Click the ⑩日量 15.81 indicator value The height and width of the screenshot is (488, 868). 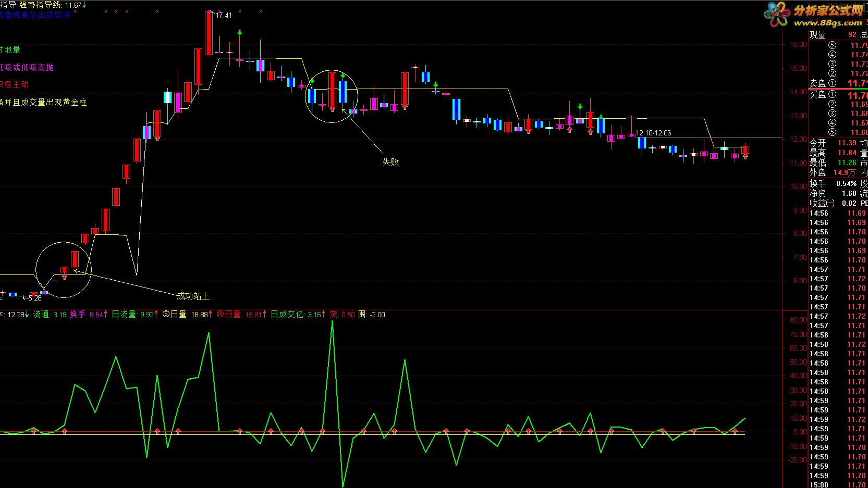tap(241, 315)
